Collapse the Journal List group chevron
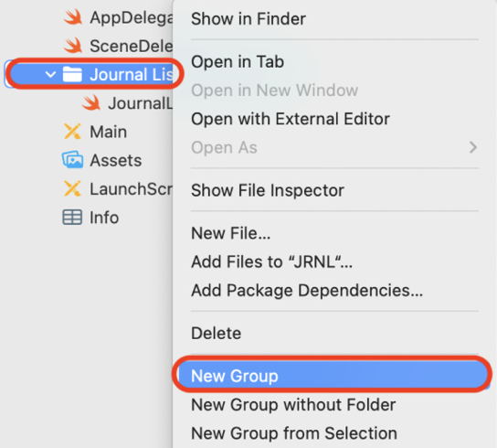Screen dimensions: 497x448 click(x=50, y=75)
